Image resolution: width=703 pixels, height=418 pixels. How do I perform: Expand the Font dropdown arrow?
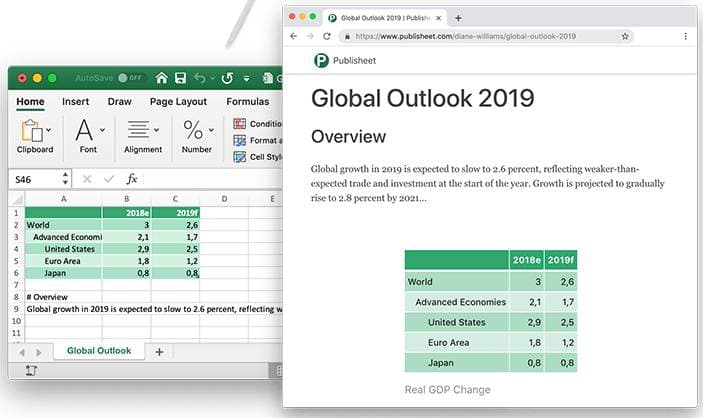coord(103,130)
